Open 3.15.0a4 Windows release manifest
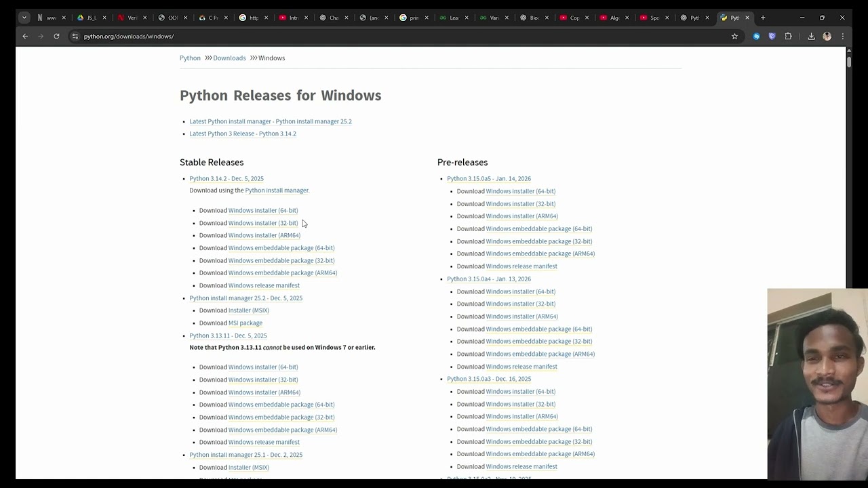868x488 pixels. click(521, 367)
